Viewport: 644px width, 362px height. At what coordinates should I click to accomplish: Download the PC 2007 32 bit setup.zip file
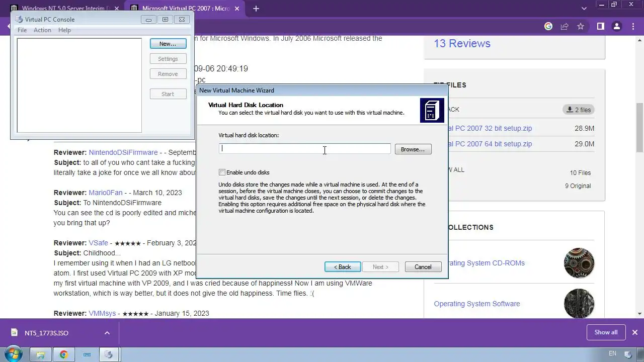click(490, 128)
